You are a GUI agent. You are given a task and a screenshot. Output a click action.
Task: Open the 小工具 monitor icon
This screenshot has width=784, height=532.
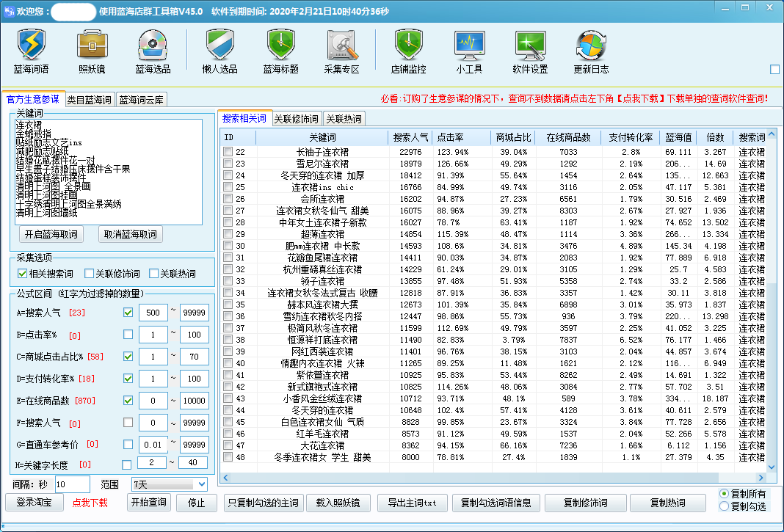coord(469,51)
